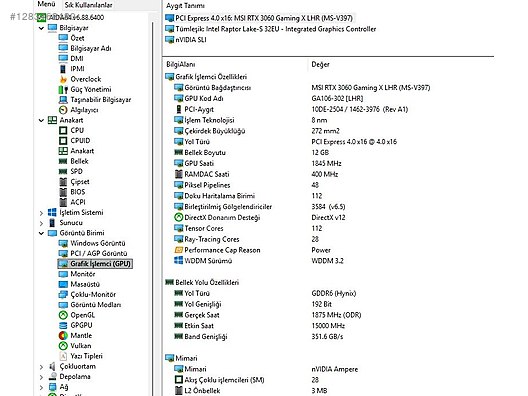Click the Masaüstü icon

63,284
